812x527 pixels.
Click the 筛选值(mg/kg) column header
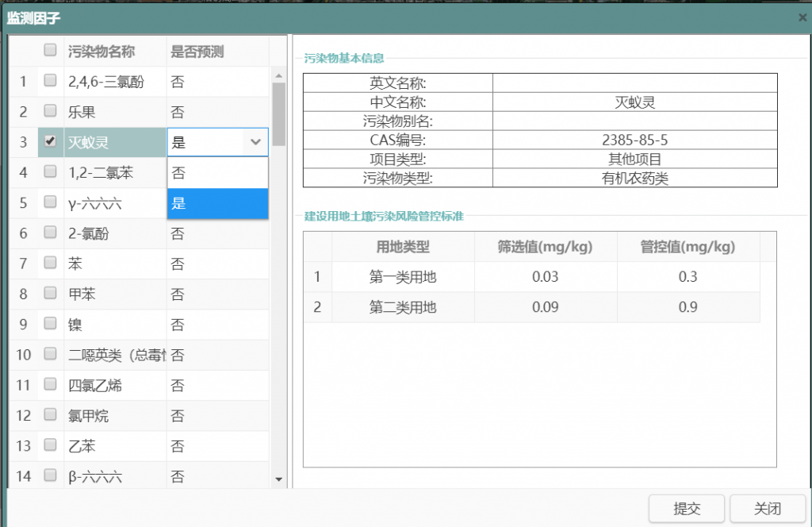click(545, 247)
